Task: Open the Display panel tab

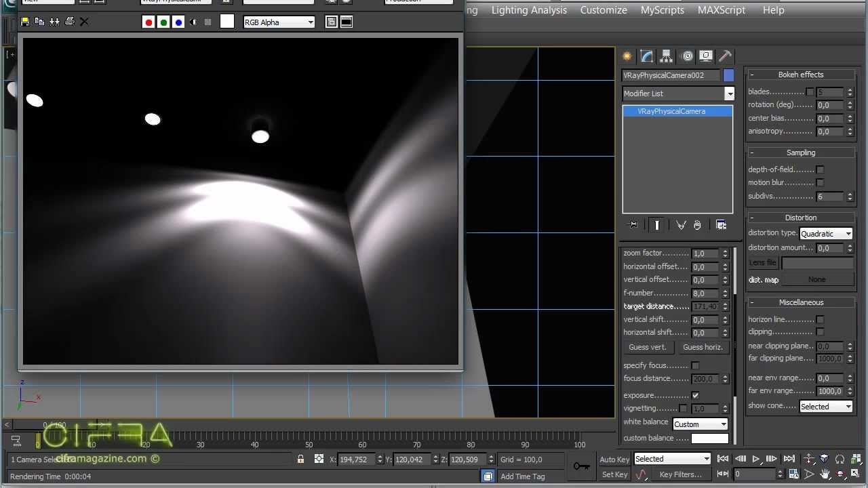Action: coord(706,56)
